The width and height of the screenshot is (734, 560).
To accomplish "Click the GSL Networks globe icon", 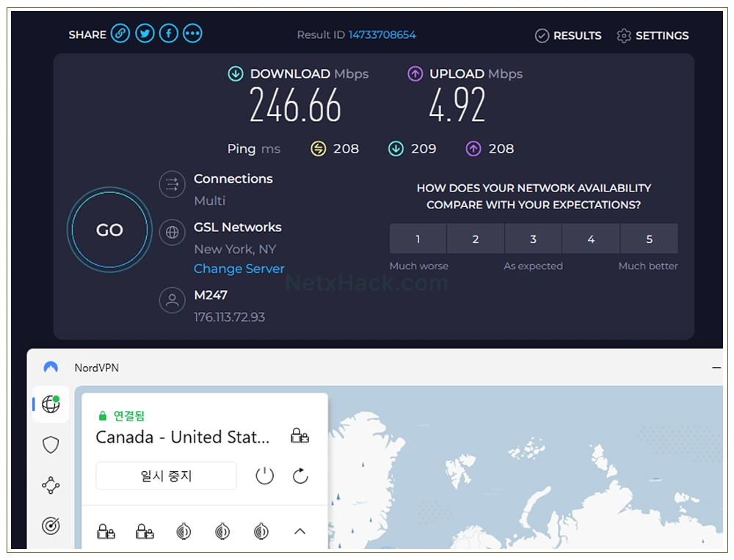I will point(172,232).
